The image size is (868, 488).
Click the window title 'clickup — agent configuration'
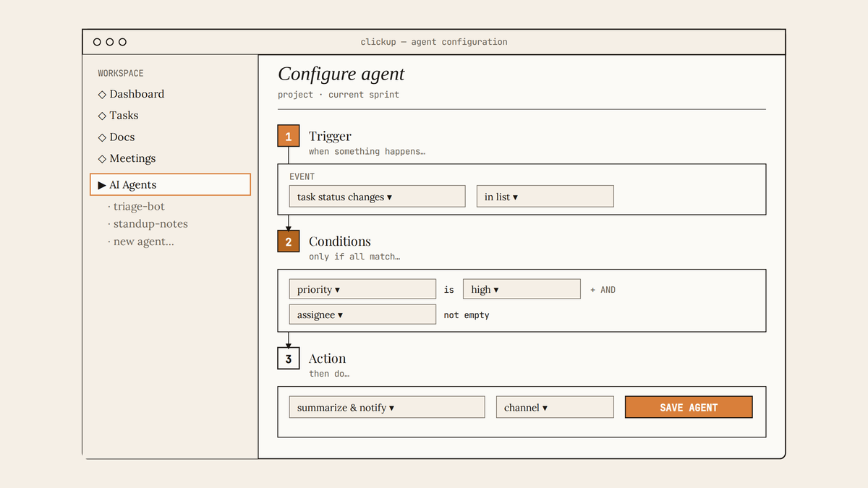point(434,42)
